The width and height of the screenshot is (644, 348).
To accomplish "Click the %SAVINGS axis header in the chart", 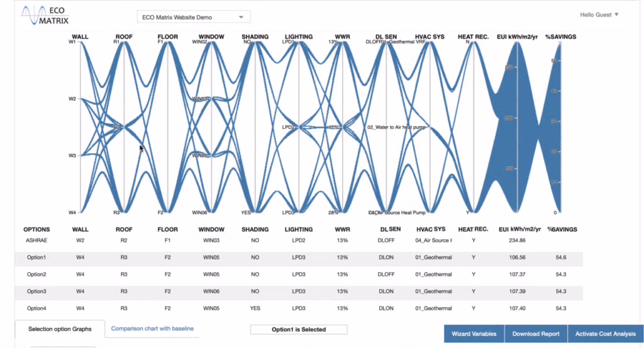I will pyautogui.click(x=560, y=36).
